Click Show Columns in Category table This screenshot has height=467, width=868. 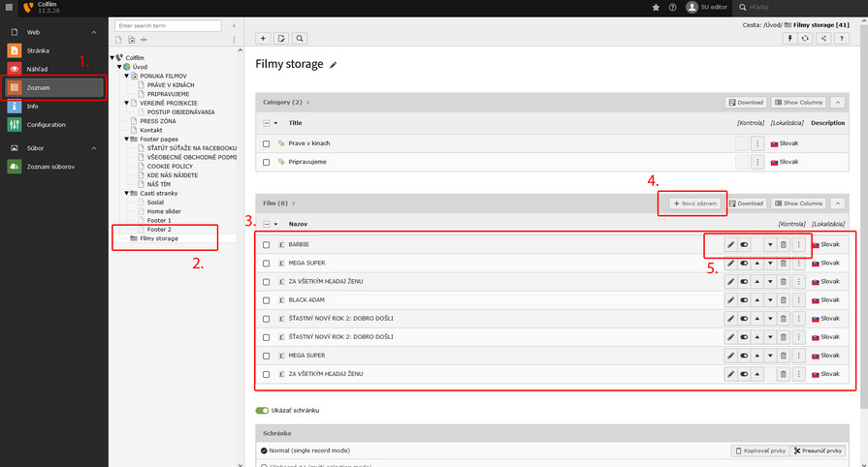click(x=798, y=103)
